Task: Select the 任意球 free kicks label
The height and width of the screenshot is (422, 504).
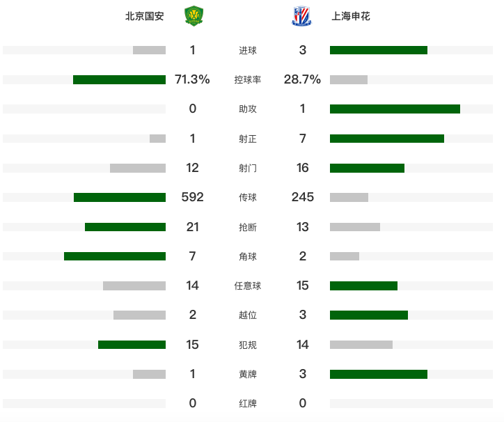Action: 248,286
